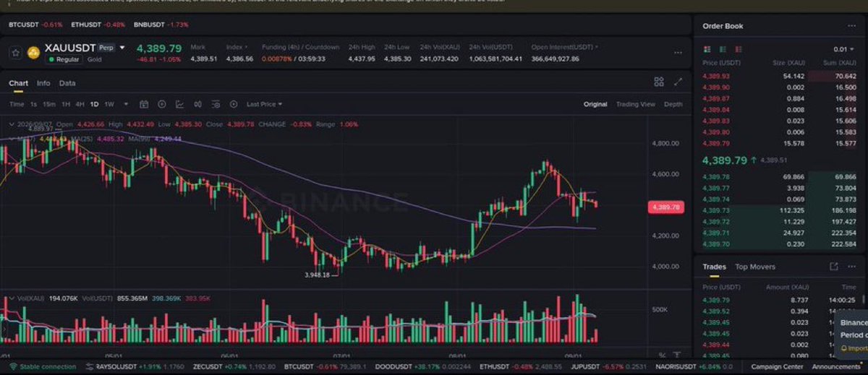This screenshot has width=868, height=375.
Task: Open the chart calendar date-range icon
Action: click(x=144, y=104)
